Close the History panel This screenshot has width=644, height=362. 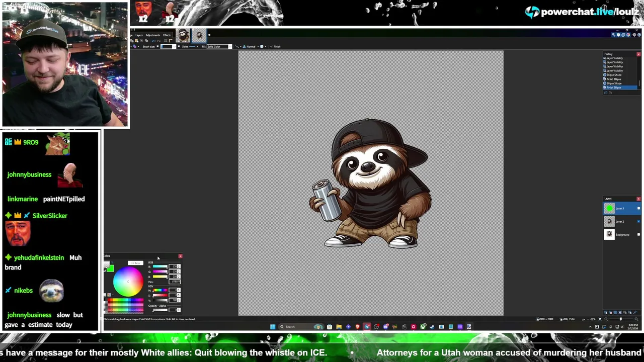coord(638,54)
